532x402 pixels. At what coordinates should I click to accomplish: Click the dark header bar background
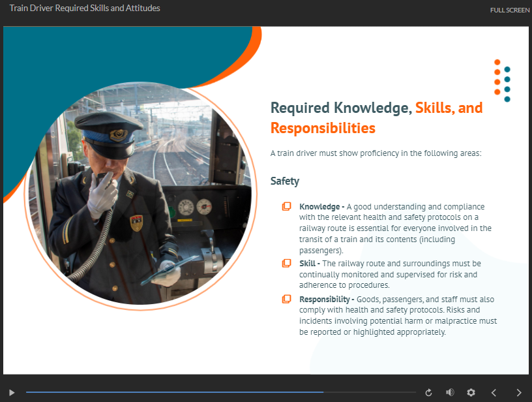pos(293,10)
